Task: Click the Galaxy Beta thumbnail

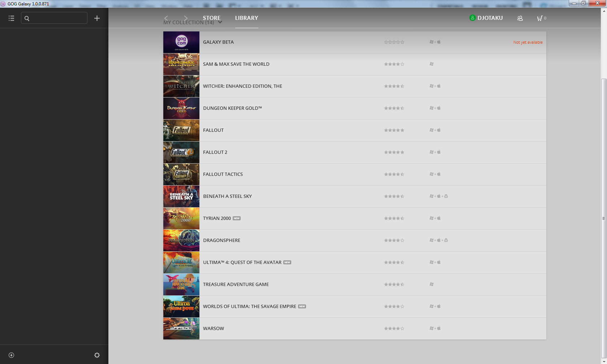Action: (x=181, y=42)
